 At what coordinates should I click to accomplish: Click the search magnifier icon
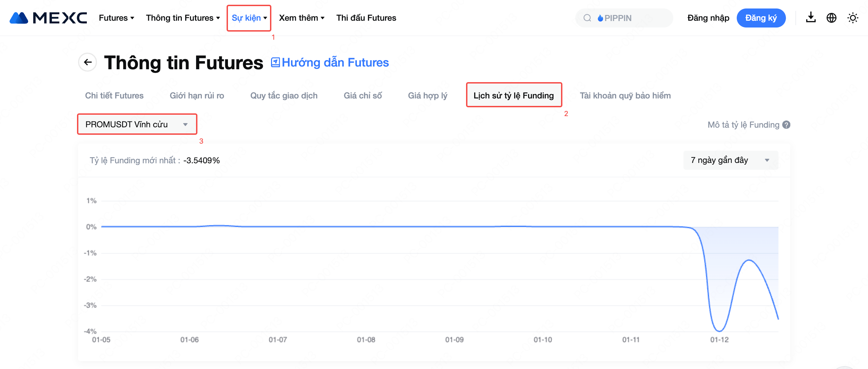point(587,18)
